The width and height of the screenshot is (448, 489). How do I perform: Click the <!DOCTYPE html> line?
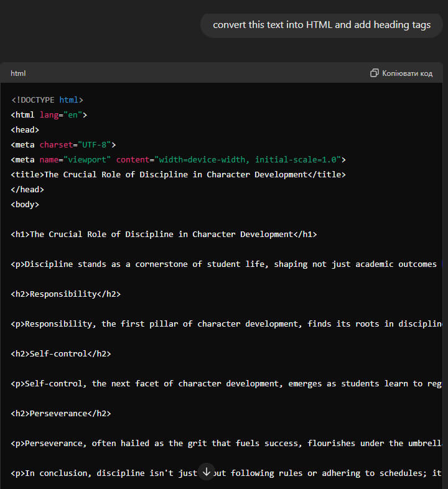coord(47,100)
